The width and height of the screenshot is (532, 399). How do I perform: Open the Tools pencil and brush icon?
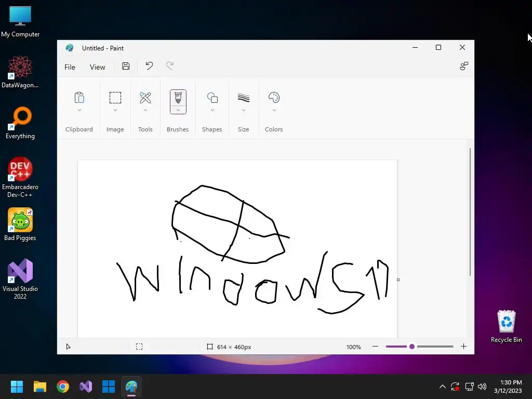coord(145,98)
